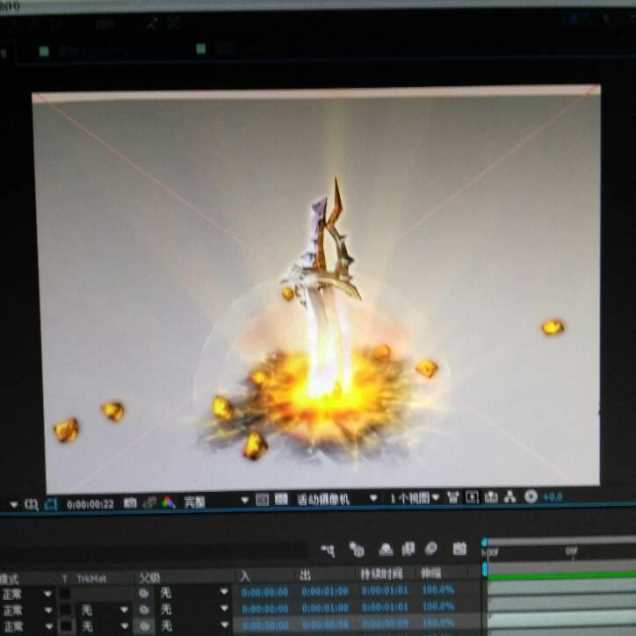Open the composition flowchart icon
This screenshot has width=636, height=636.
click(x=510, y=497)
